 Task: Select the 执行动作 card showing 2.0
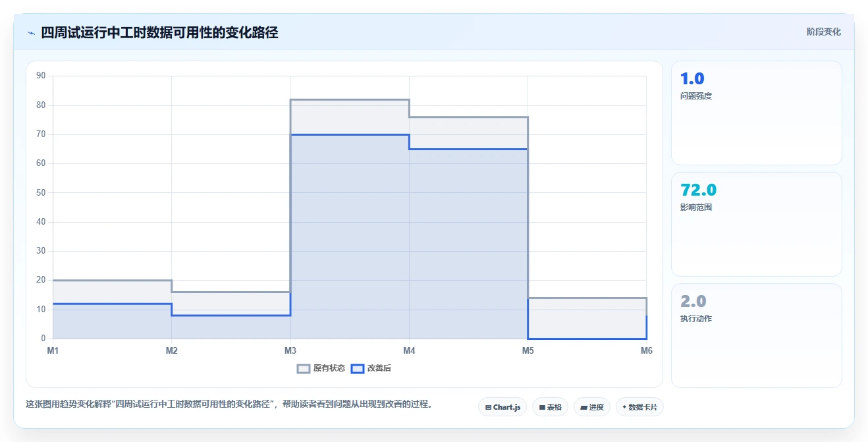coord(756,335)
